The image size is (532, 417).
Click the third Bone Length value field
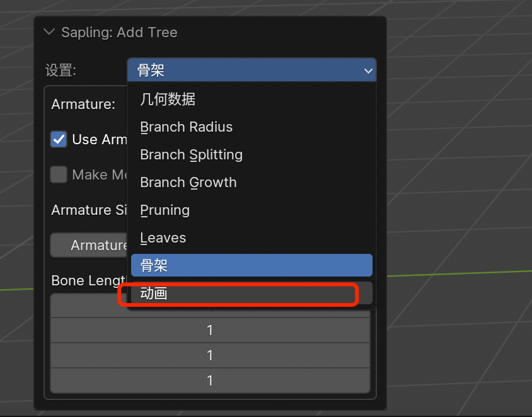point(210,355)
